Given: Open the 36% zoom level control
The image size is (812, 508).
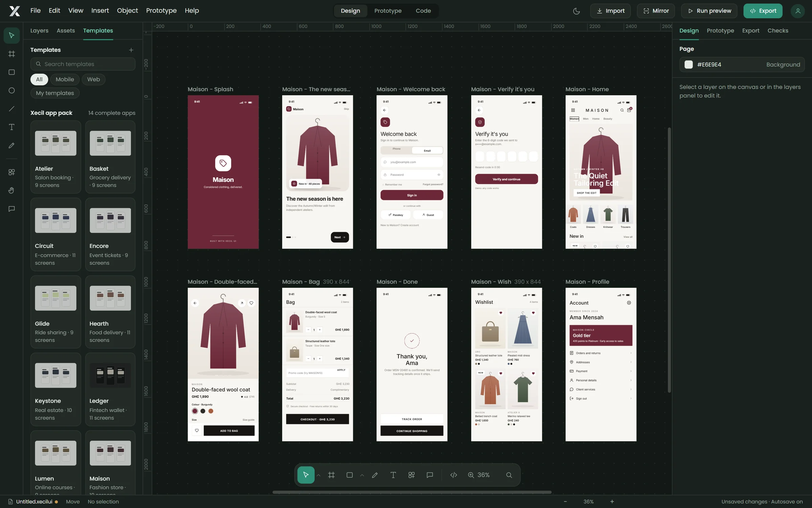Looking at the screenshot, I should (479, 475).
